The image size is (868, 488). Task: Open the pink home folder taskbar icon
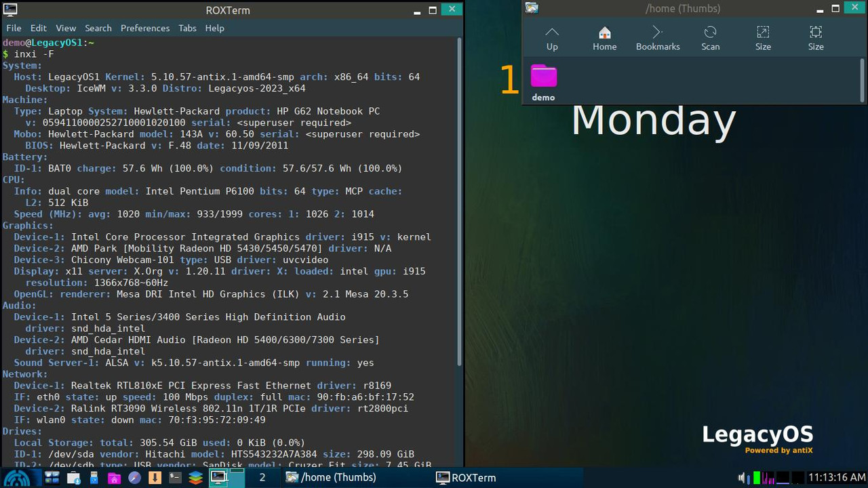point(114,478)
